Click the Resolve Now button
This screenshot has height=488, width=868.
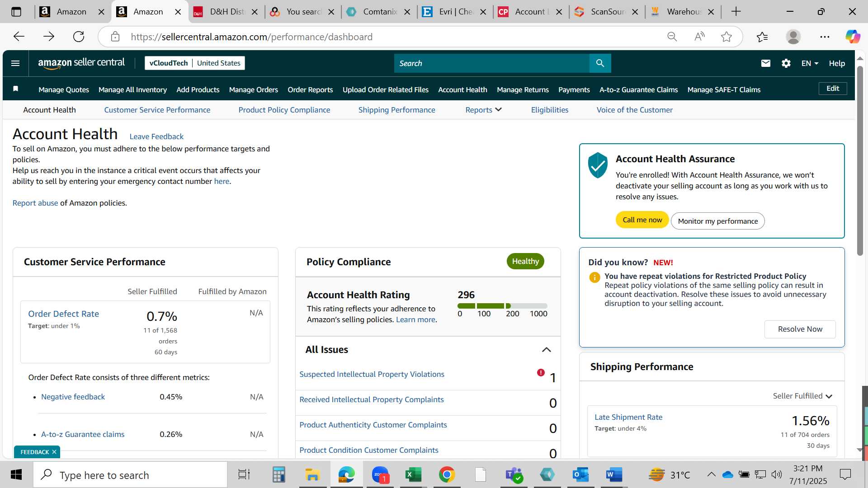pos(800,329)
